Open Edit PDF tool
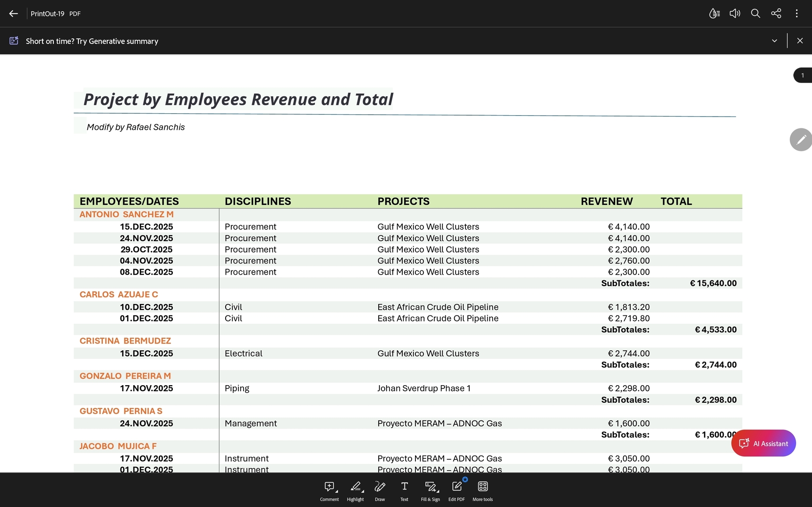The height and width of the screenshot is (507, 812). pos(457,490)
